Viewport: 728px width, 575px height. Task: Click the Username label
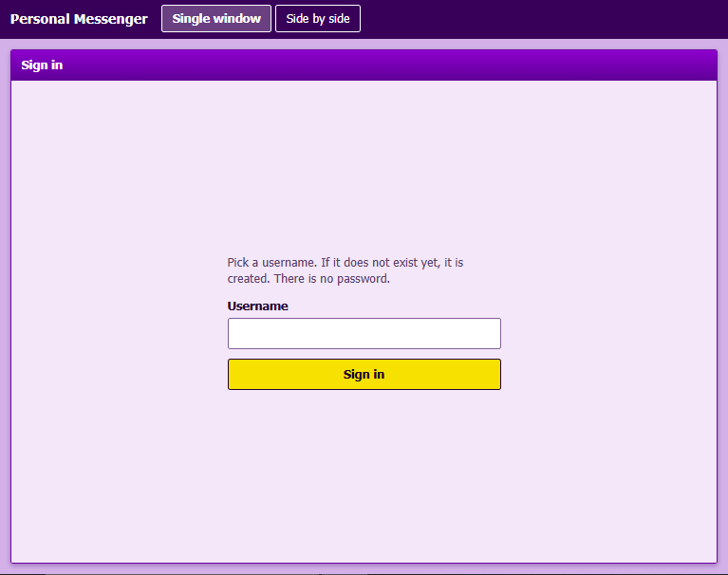coord(257,306)
